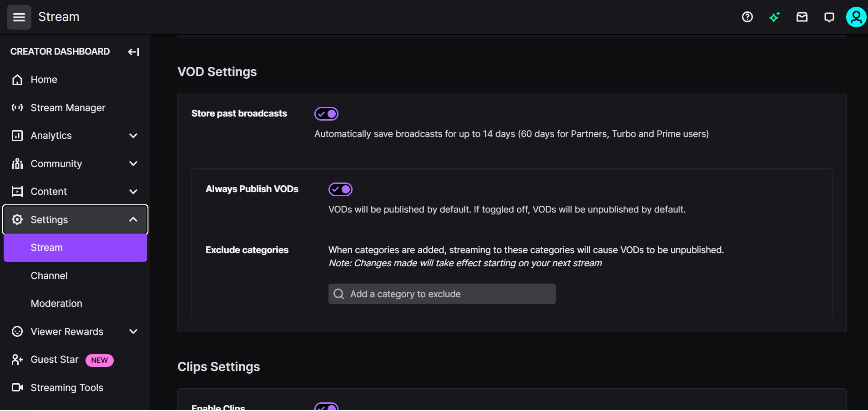868x411 pixels.
Task: Switch to the Channel settings tab
Action: click(49, 275)
